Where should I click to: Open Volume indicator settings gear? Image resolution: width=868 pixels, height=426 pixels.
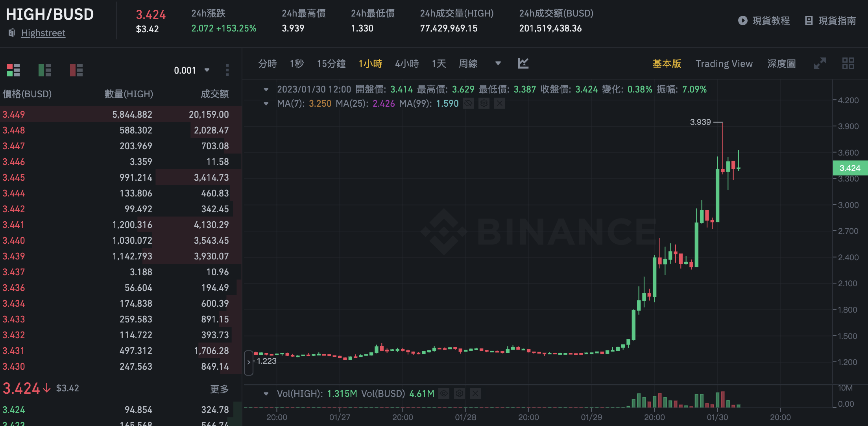point(460,393)
